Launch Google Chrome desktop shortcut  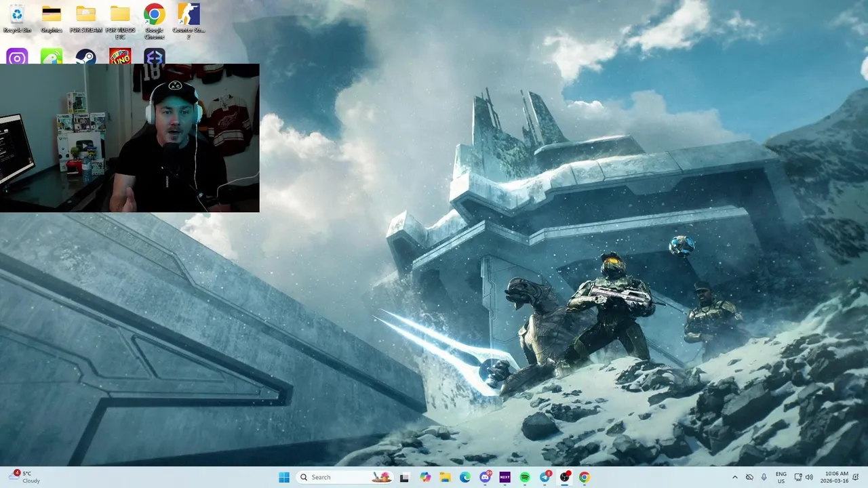coord(154,22)
